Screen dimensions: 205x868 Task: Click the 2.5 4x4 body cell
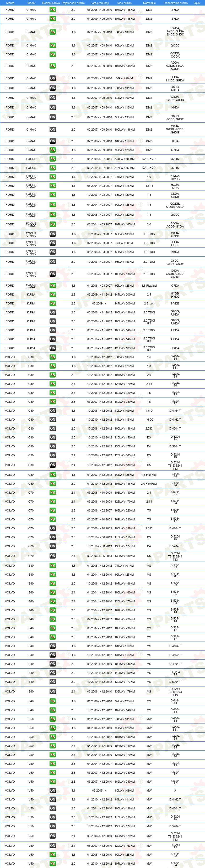point(149,303)
